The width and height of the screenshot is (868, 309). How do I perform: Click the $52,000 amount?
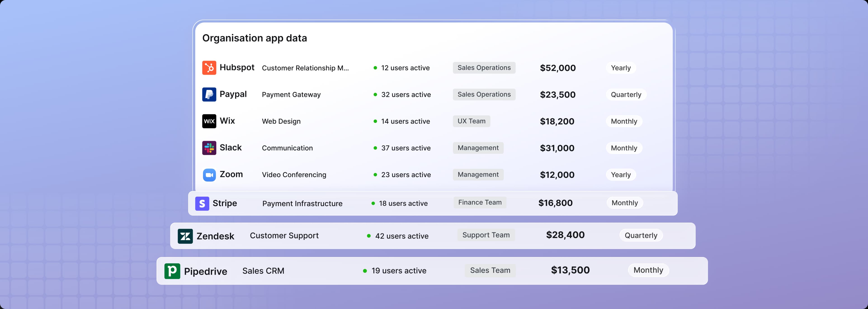tap(558, 68)
